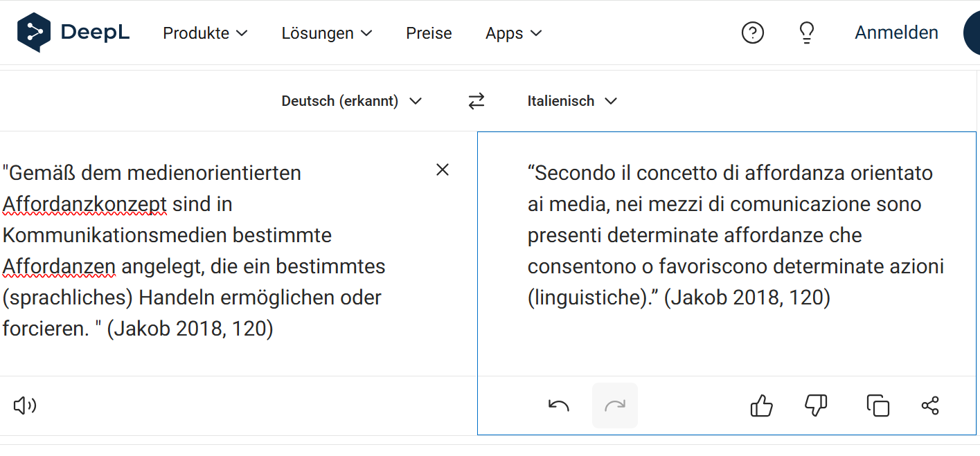Redo the translation edit

[x=614, y=405]
